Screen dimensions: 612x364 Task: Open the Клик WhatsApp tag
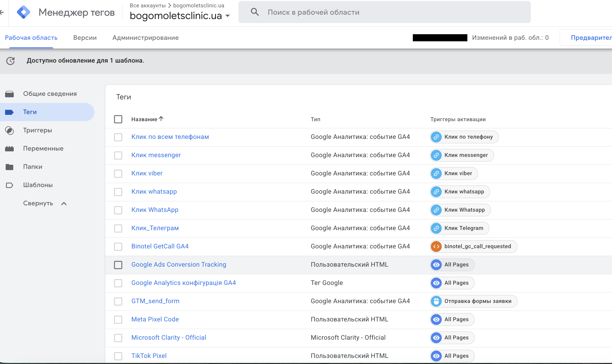(x=155, y=210)
